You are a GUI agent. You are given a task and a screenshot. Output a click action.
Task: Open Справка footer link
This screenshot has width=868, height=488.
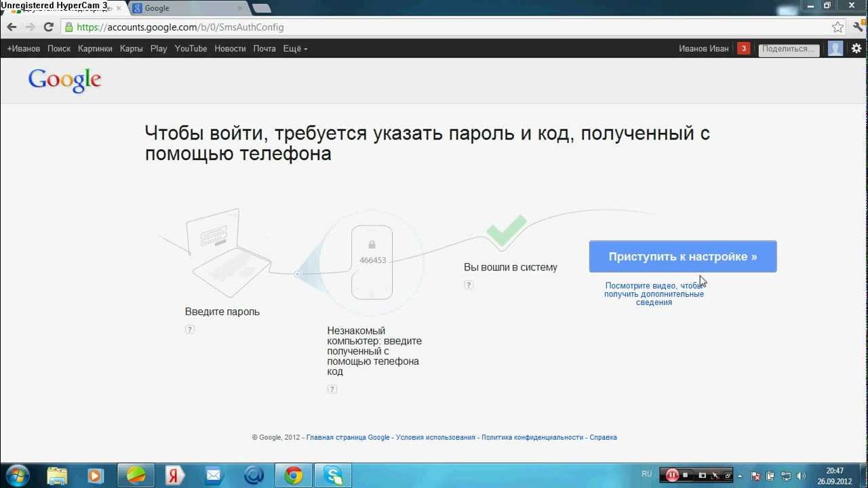(604, 438)
